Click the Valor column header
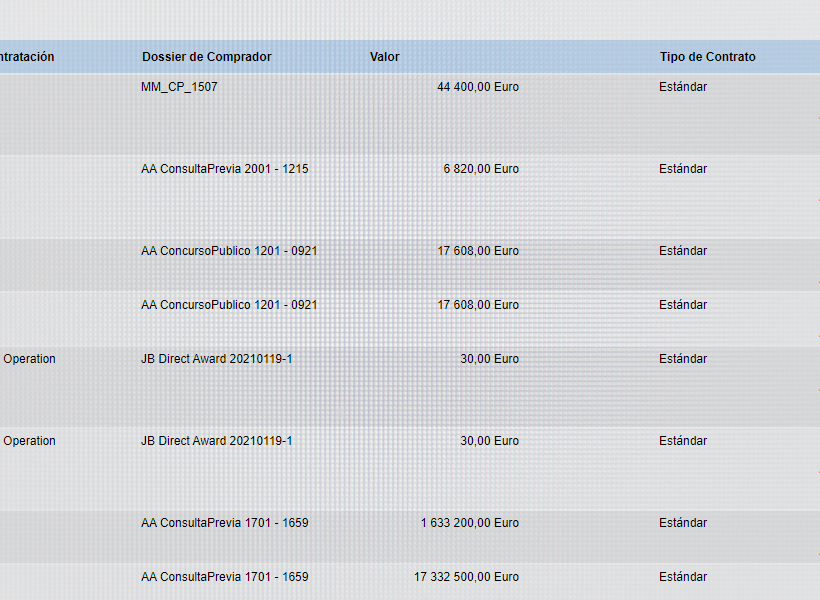This screenshot has height=600, width=820. 384,57
